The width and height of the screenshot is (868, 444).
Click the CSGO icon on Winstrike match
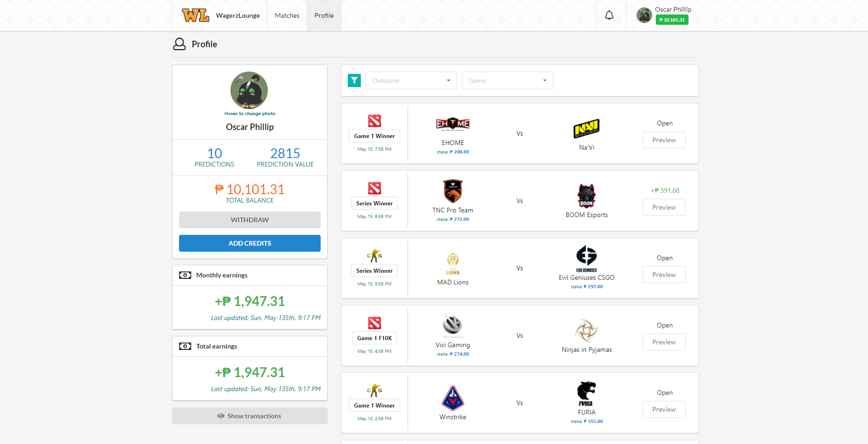pyautogui.click(x=374, y=390)
